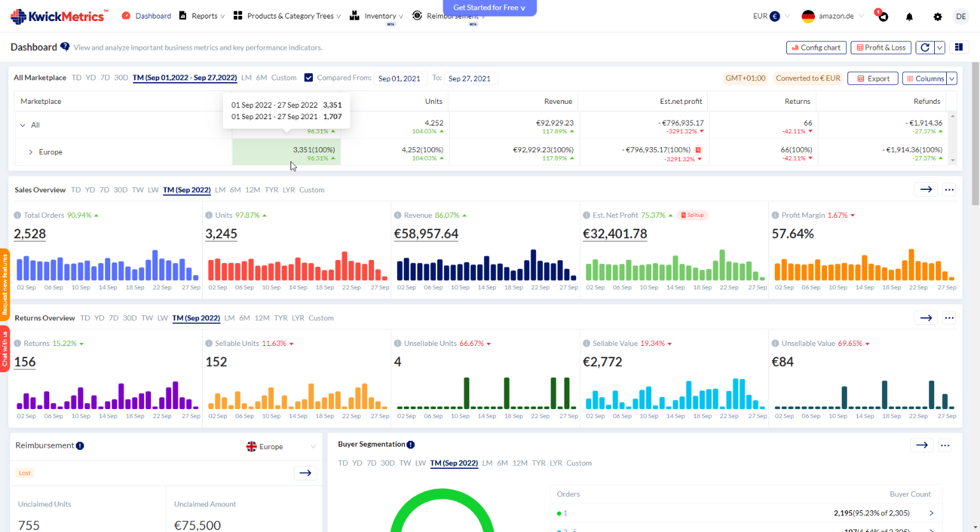980x532 pixels.
Task: Open the Profit & Loss report button
Action: [x=881, y=47]
